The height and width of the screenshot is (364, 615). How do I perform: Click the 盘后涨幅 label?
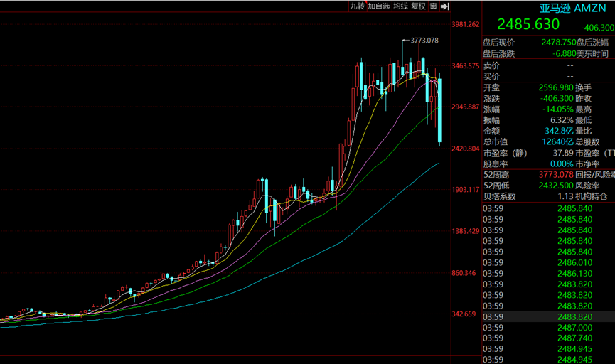pos(592,43)
